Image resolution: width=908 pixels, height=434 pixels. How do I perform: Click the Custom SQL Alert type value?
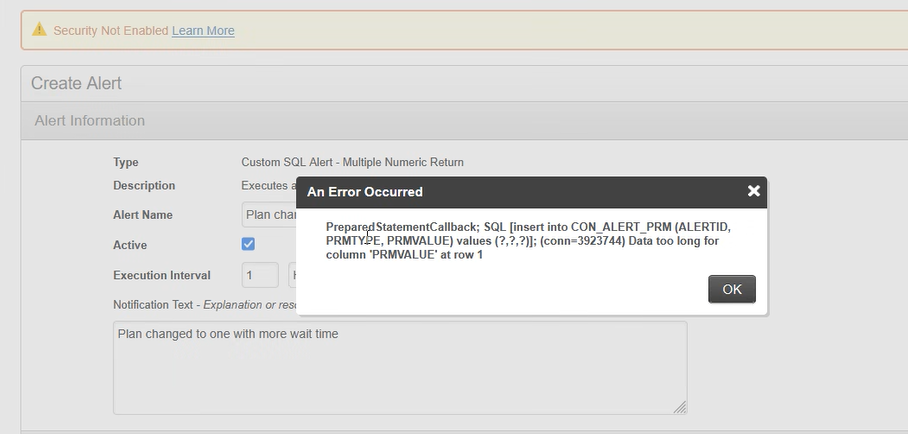(x=353, y=162)
